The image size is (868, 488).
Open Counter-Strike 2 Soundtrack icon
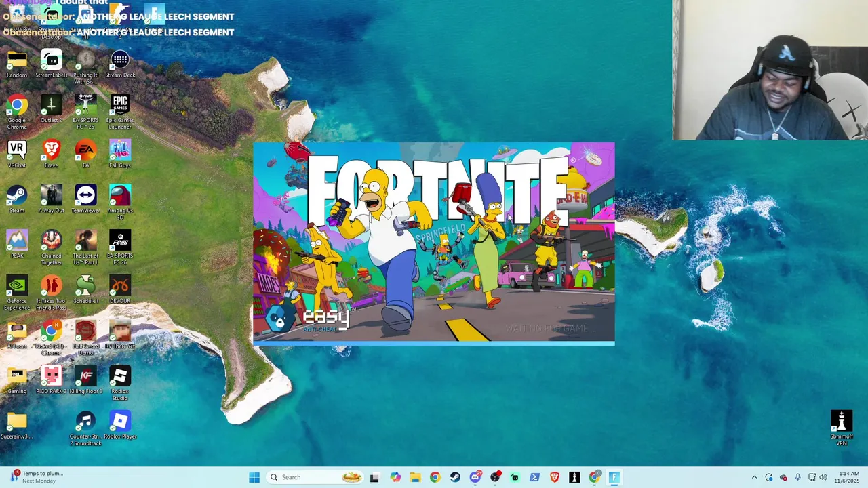pos(85,428)
